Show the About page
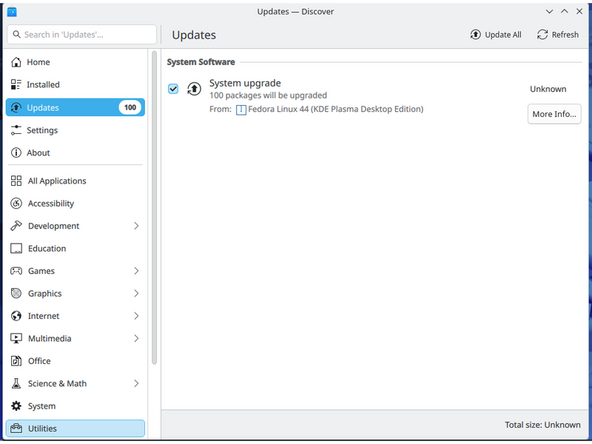Viewport: 592px width, 444px height. (x=75, y=153)
